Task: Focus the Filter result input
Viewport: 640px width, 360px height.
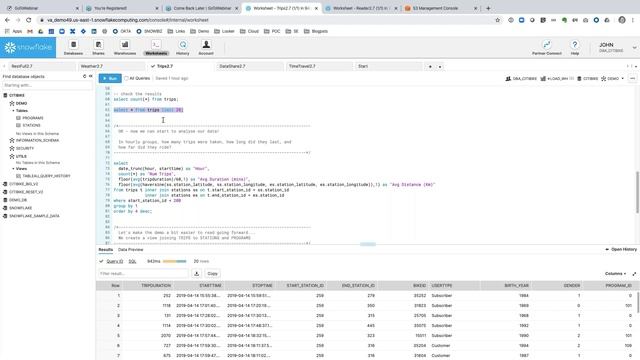Action: (143, 273)
